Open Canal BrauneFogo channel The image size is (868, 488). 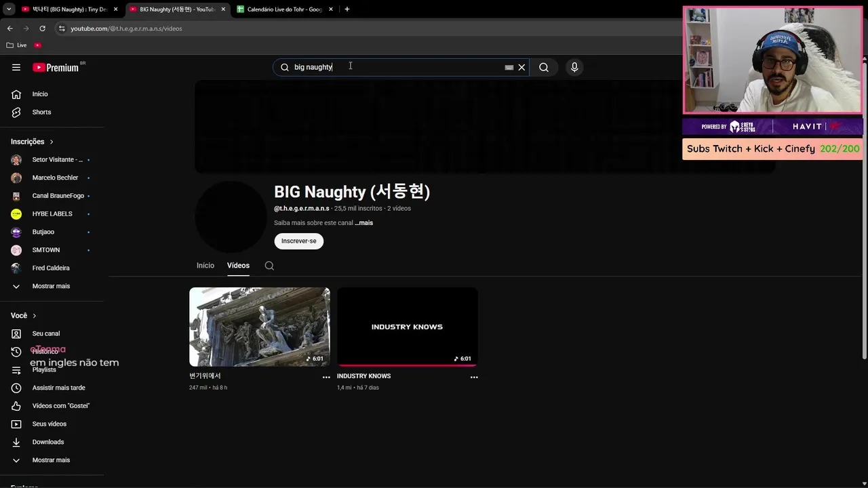pos(52,196)
